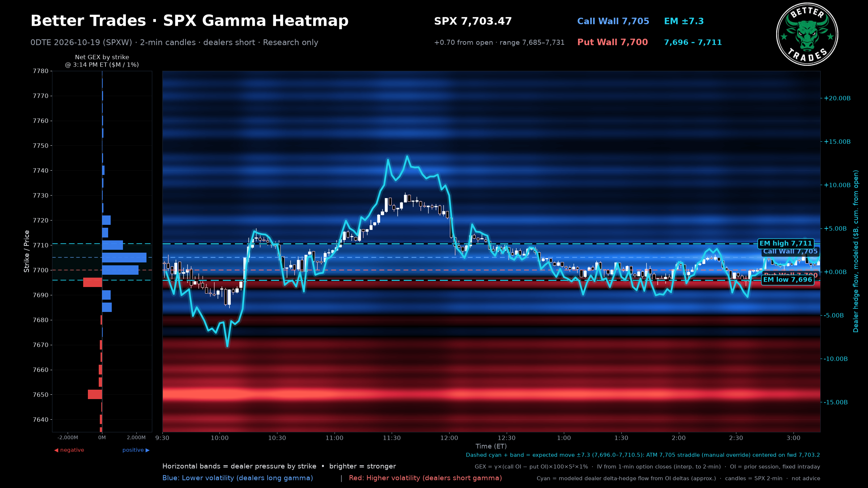
Task: Click the 'Call Wall 7,705' tag on chart
Action: (x=790, y=251)
